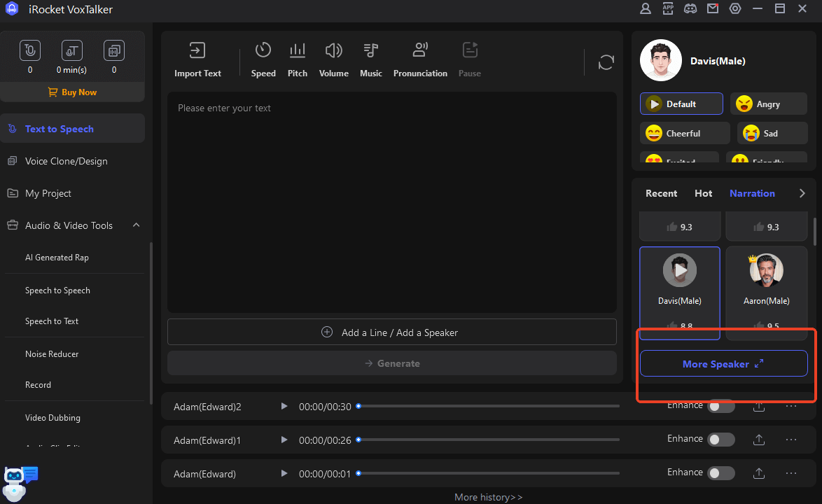Play the Adam(Edward)2 audio
This screenshot has height=504, width=822.
tap(284, 407)
